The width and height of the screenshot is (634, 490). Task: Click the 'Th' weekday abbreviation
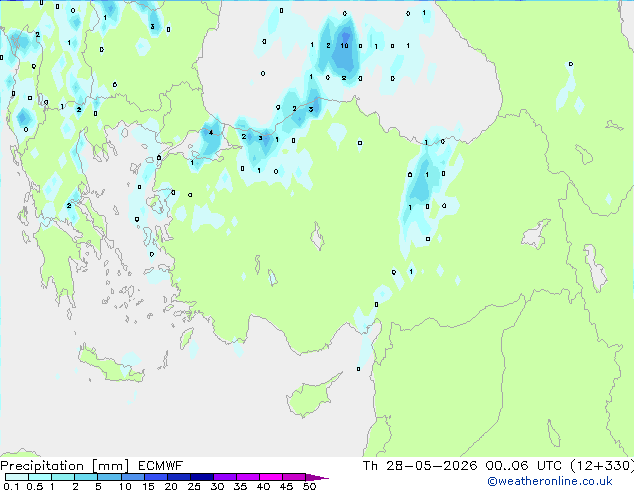pyautogui.click(x=370, y=466)
